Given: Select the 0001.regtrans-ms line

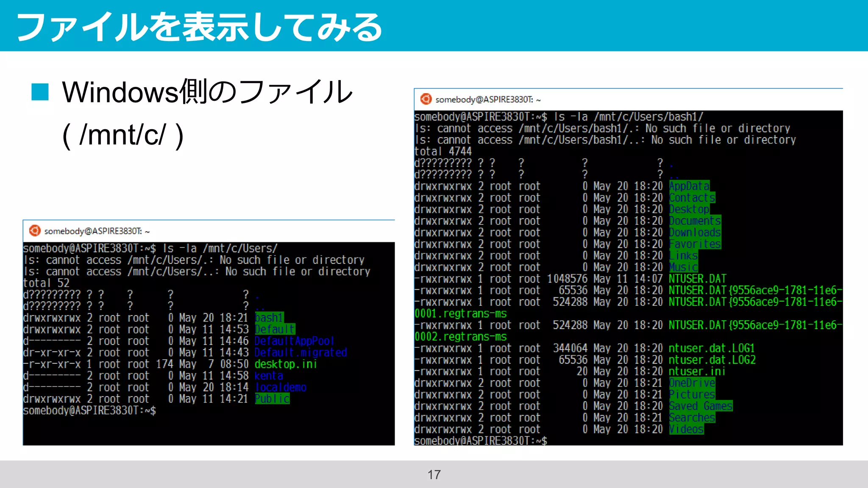Looking at the screenshot, I should [460, 313].
